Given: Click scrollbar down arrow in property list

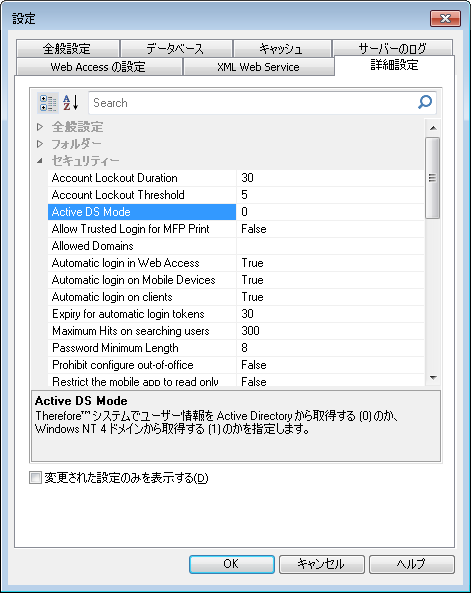Looking at the screenshot, I should 433,377.
